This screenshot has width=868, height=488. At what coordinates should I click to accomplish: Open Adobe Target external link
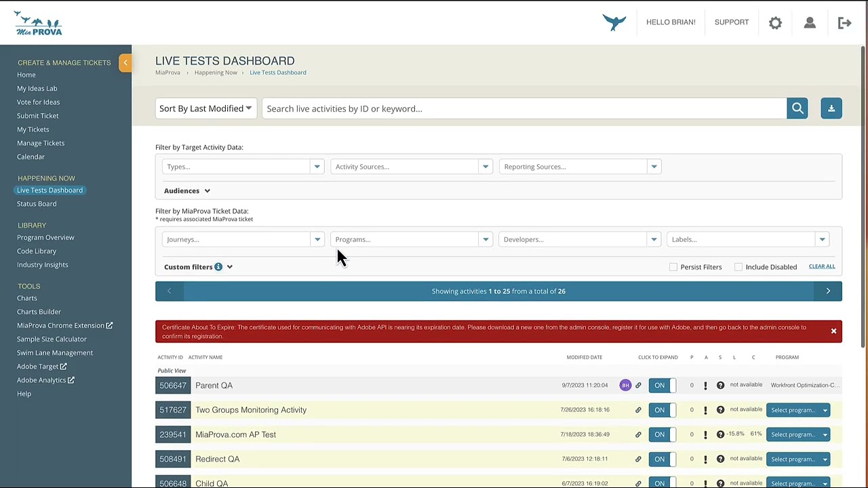pyautogui.click(x=42, y=367)
